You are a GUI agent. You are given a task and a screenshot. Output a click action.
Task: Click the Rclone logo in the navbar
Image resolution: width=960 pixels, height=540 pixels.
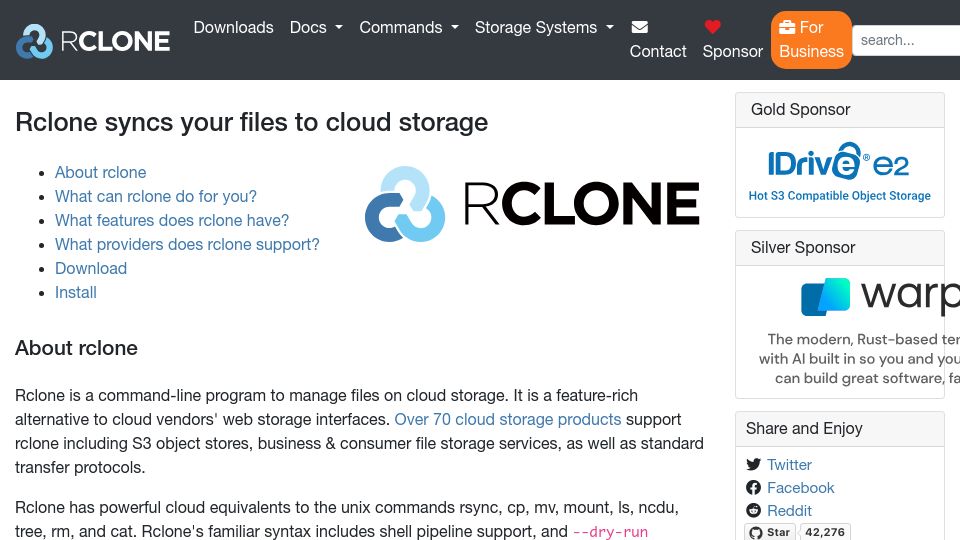click(x=93, y=41)
